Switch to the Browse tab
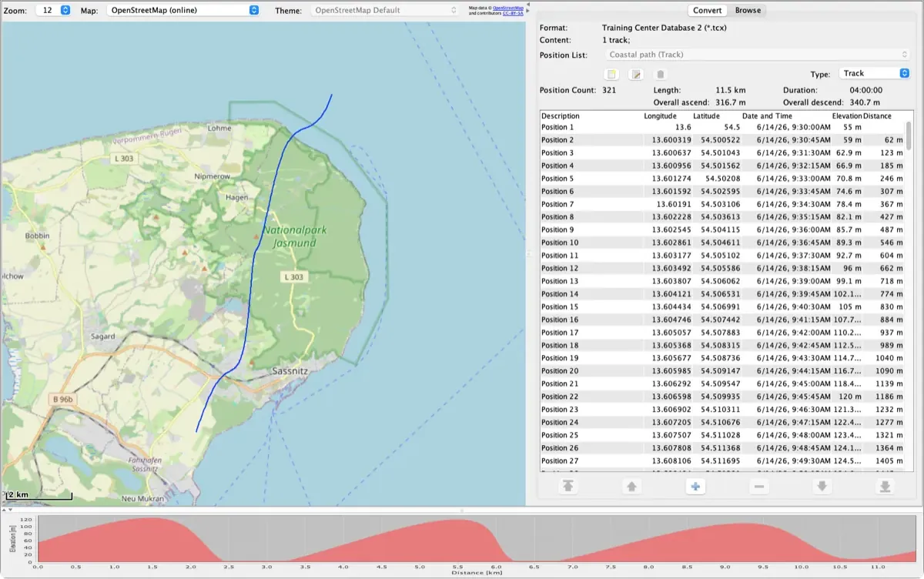924x579 pixels. click(x=748, y=10)
